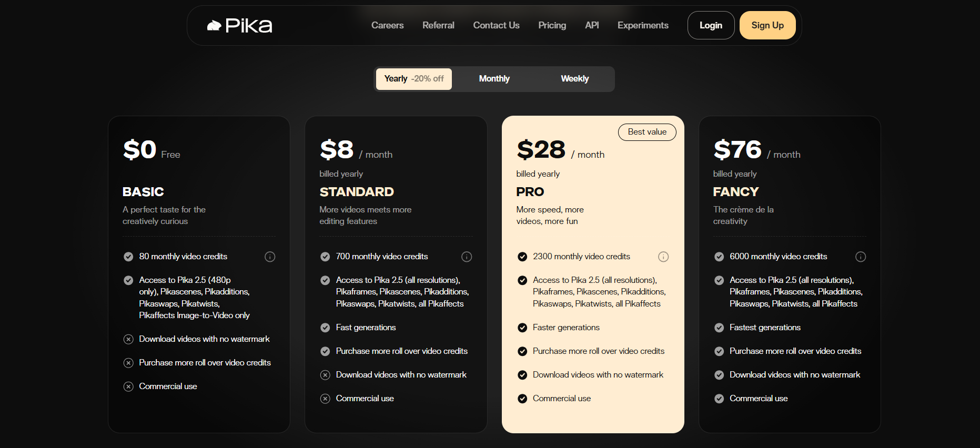Click 'More videos meets more editing features'
Image resolution: width=980 pixels, height=448 pixels.
366,216
